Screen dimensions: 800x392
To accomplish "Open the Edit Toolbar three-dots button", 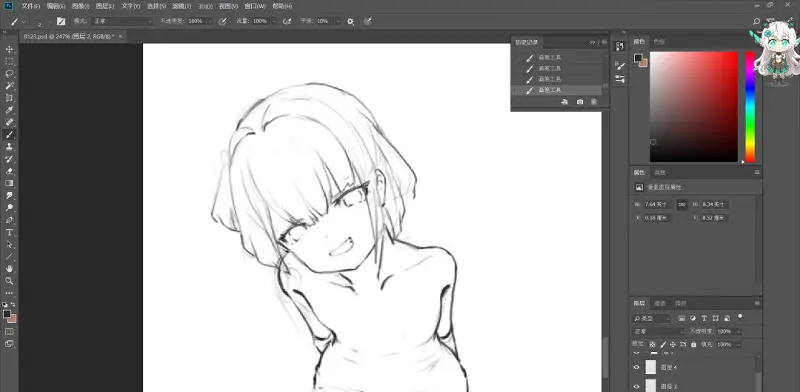I will (x=9, y=293).
